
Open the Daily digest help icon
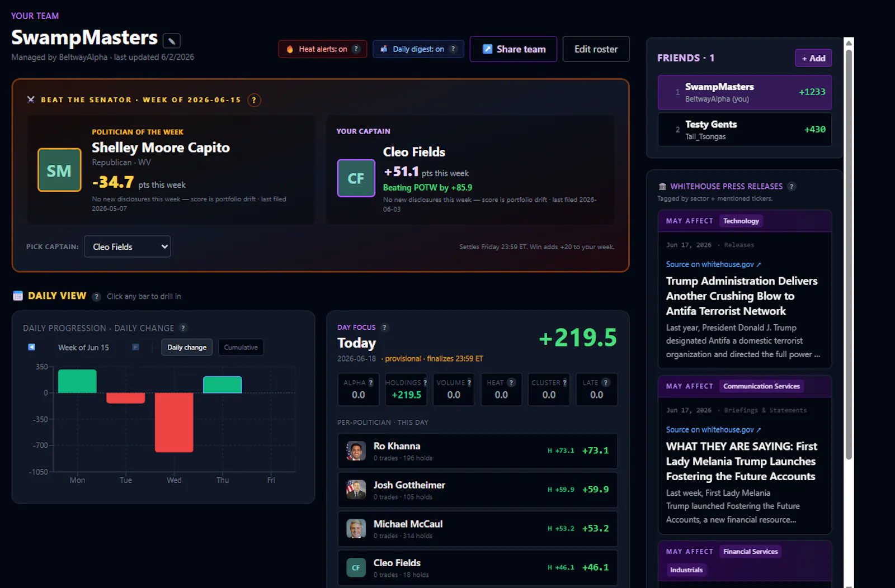coord(453,49)
